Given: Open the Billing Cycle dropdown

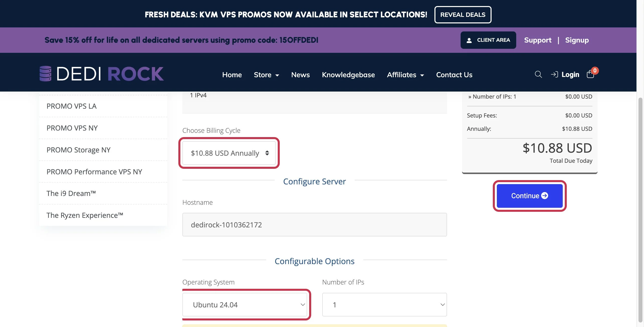Looking at the screenshot, I should tap(229, 153).
